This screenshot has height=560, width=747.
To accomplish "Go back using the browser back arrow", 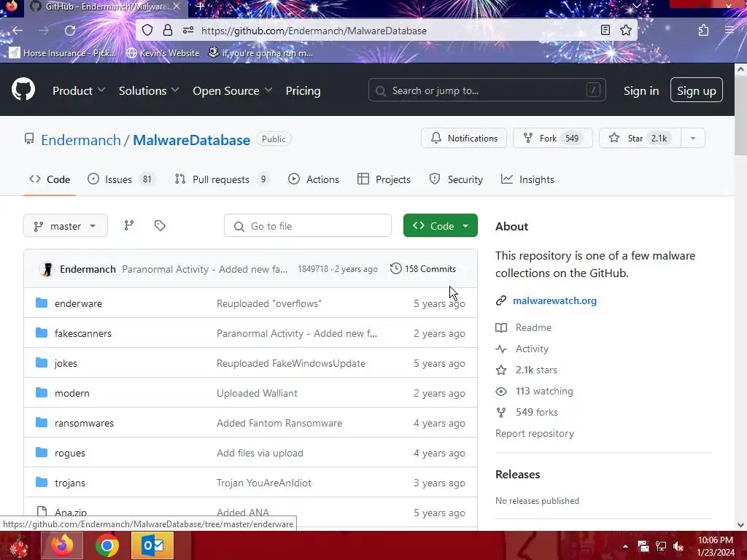I will click(x=18, y=31).
